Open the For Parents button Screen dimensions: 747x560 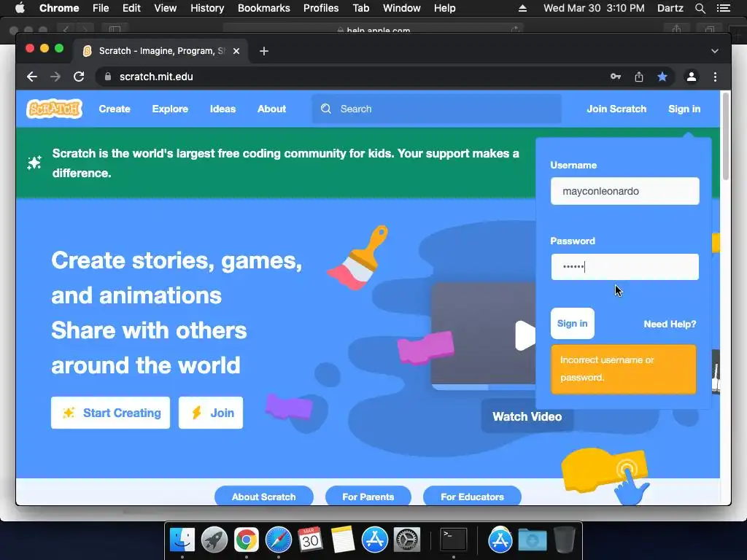coord(368,496)
